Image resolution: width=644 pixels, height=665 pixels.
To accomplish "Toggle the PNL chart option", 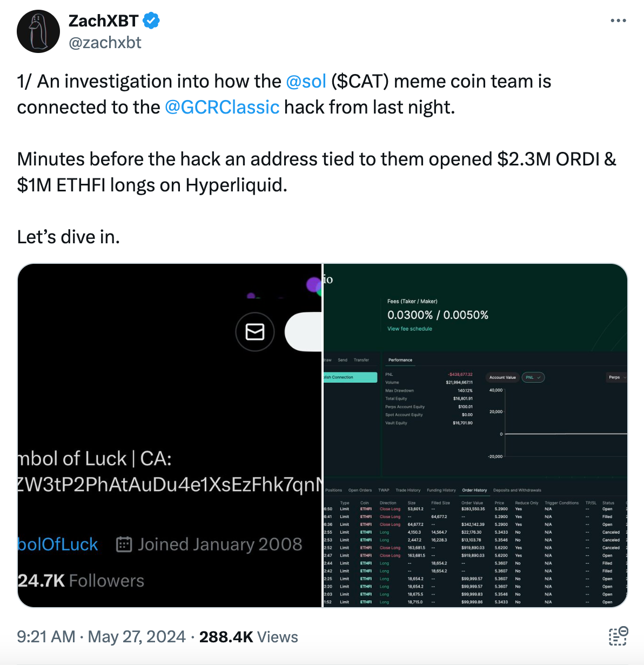I will pos(533,377).
